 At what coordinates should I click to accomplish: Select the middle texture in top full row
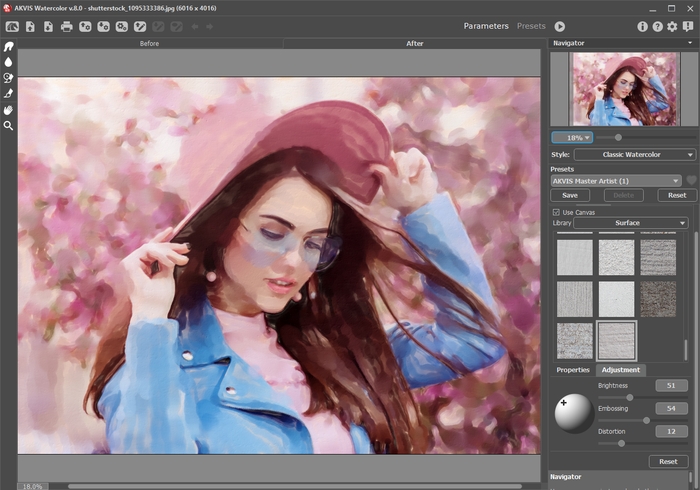coord(616,257)
